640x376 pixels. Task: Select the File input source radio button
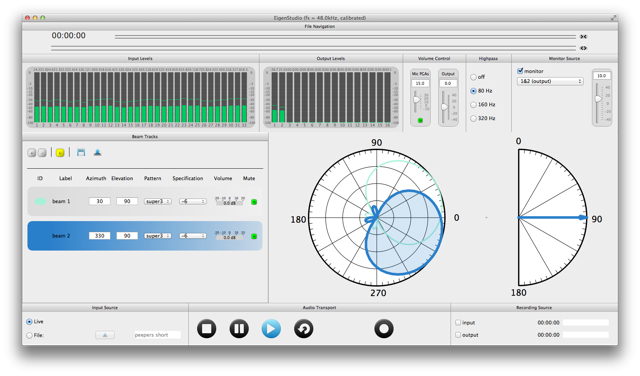tap(29, 335)
